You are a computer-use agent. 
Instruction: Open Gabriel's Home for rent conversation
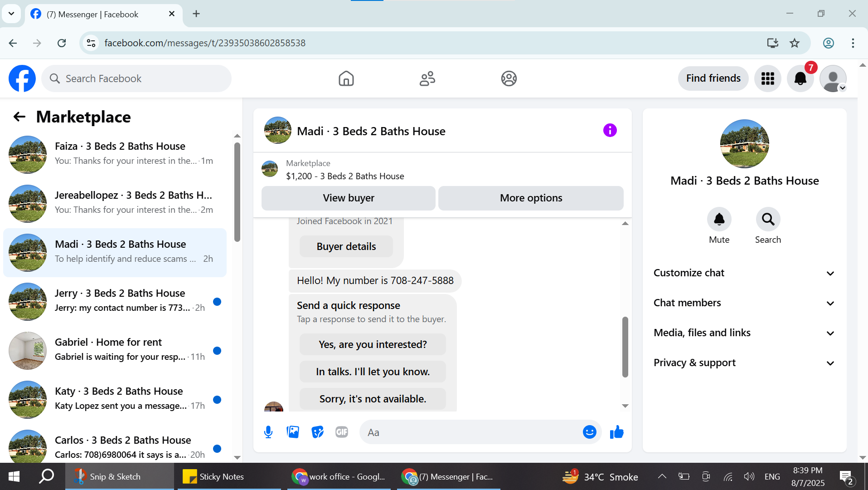pos(115,350)
